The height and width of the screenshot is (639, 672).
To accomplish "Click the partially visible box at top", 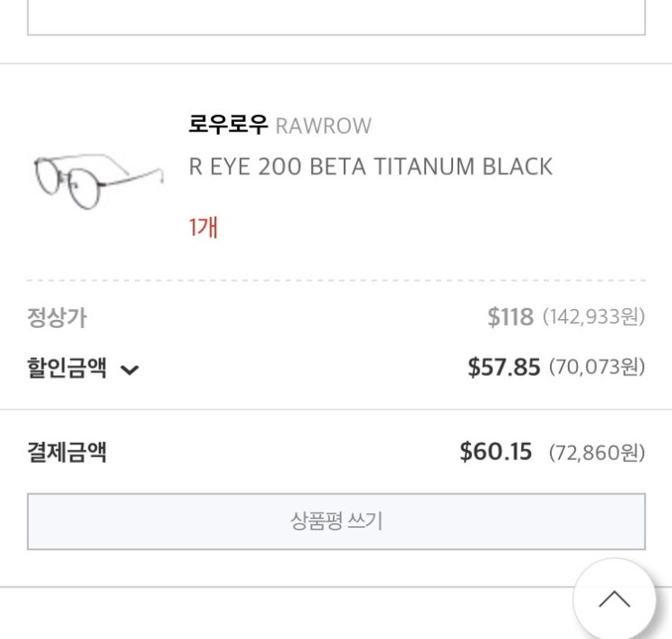I will [336, 17].
